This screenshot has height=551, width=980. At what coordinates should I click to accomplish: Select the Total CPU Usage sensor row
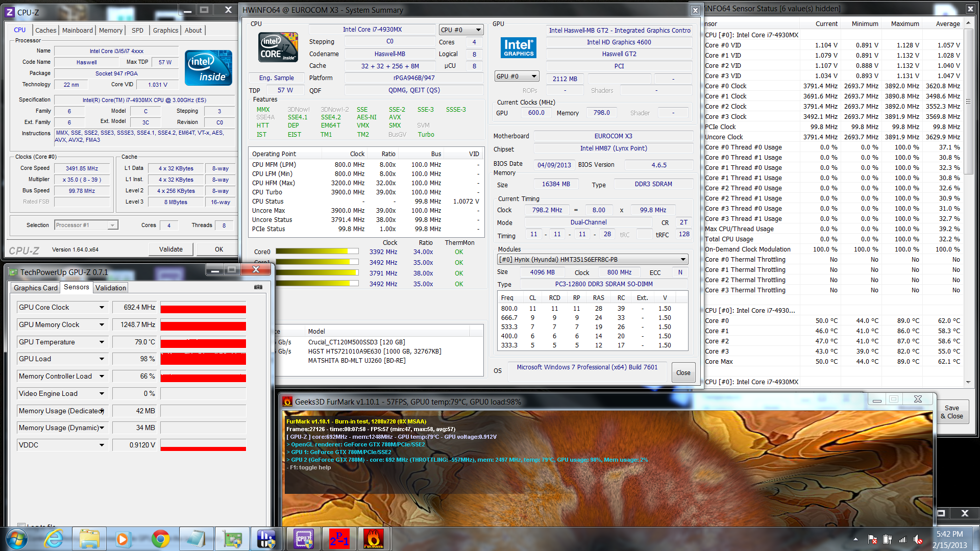pyautogui.click(x=834, y=239)
